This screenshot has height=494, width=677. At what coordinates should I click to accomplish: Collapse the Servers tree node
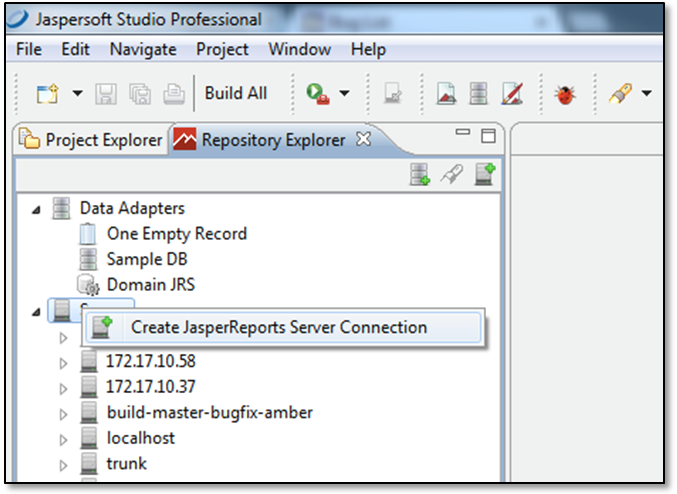click(36, 312)
